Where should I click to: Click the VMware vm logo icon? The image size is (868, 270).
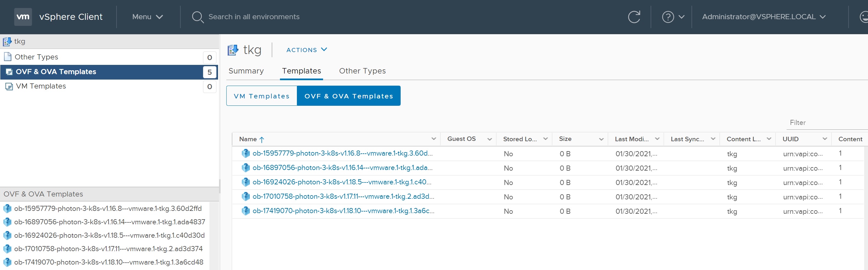(23, 17)
